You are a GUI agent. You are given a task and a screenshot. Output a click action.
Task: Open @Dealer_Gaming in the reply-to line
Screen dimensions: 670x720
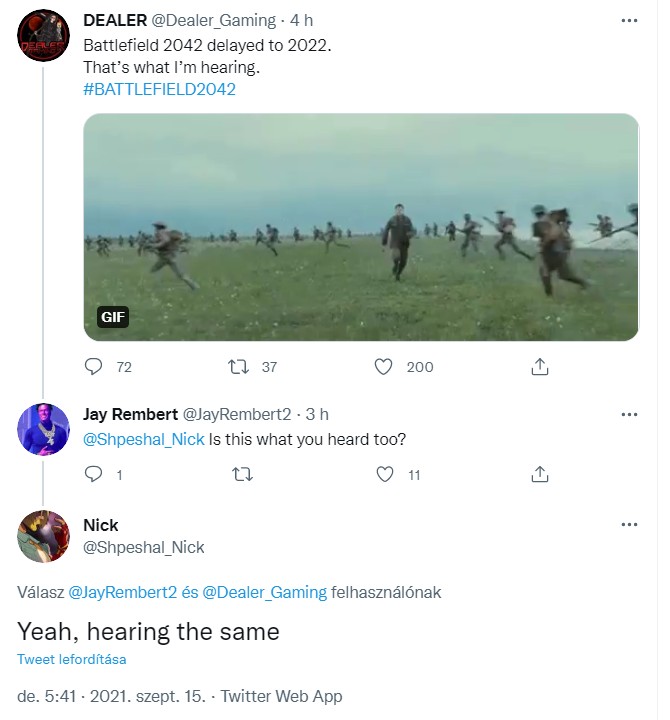point(264,592)
